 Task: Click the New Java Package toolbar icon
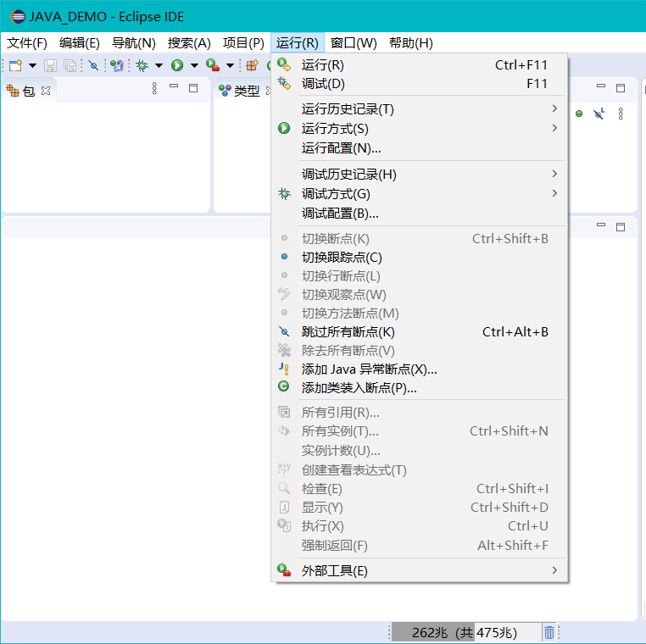pos(252,65)
